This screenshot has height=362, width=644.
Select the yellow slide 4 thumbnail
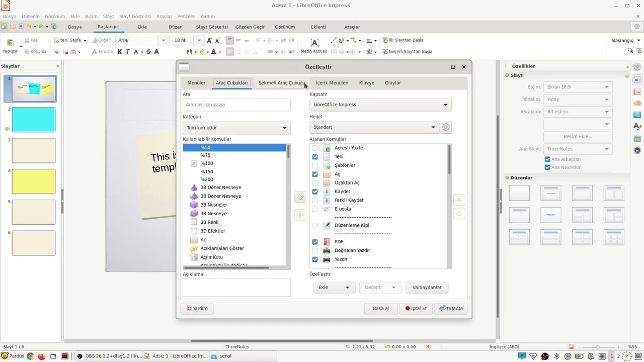(34, 182)
